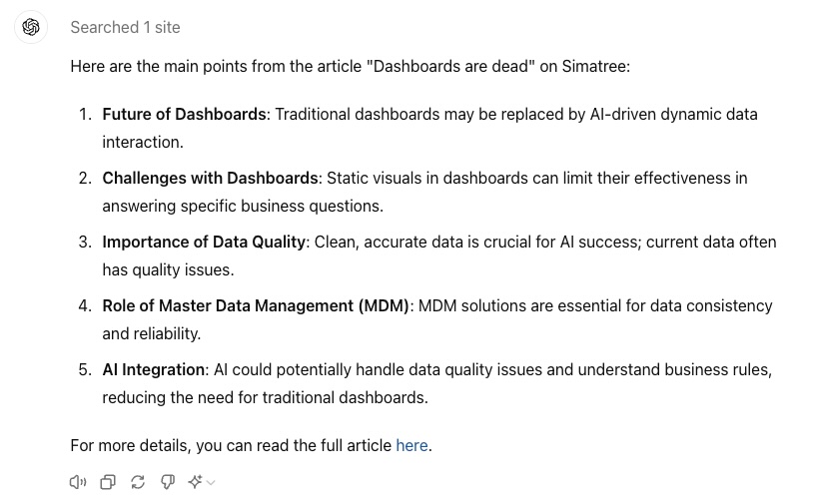Click the "Importance of Data Quality" heading
The height and width of the screenshot is (504, 814).
click(x=204, y=242)
